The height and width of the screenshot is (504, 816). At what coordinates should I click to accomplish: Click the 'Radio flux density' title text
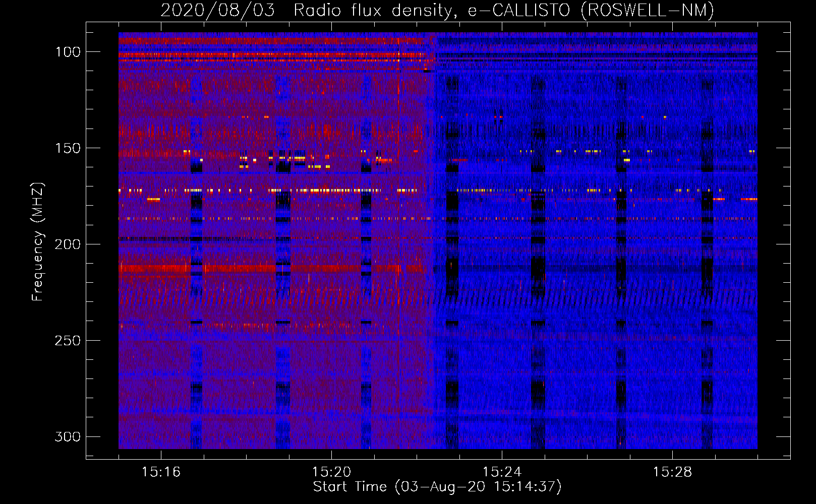pyautogui.click(x=375, y=10)
